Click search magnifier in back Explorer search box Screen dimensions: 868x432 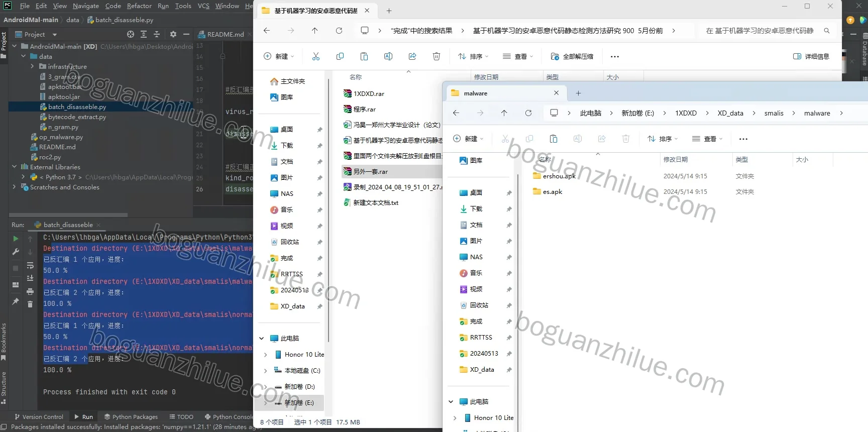827,31
